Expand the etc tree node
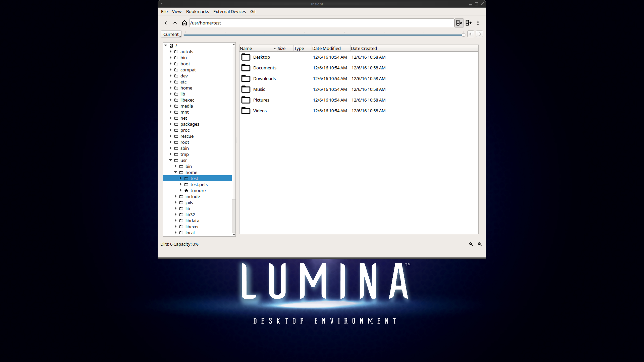 170,82
